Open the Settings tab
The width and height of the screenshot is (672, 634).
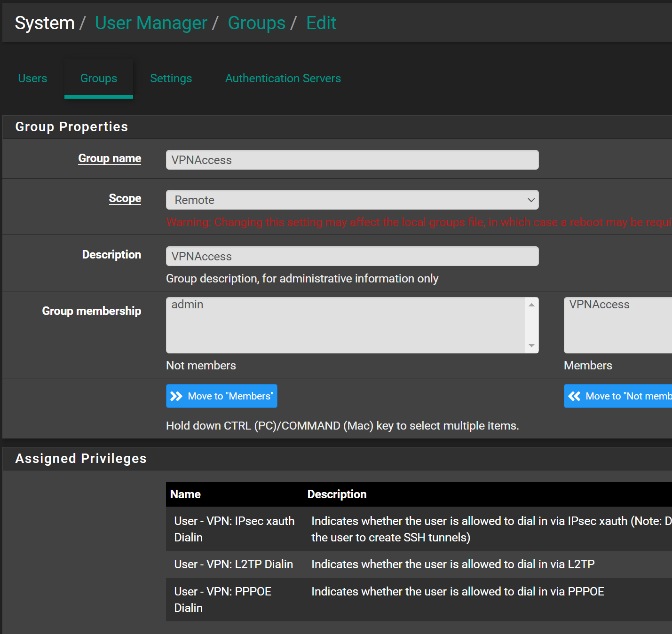171,78
